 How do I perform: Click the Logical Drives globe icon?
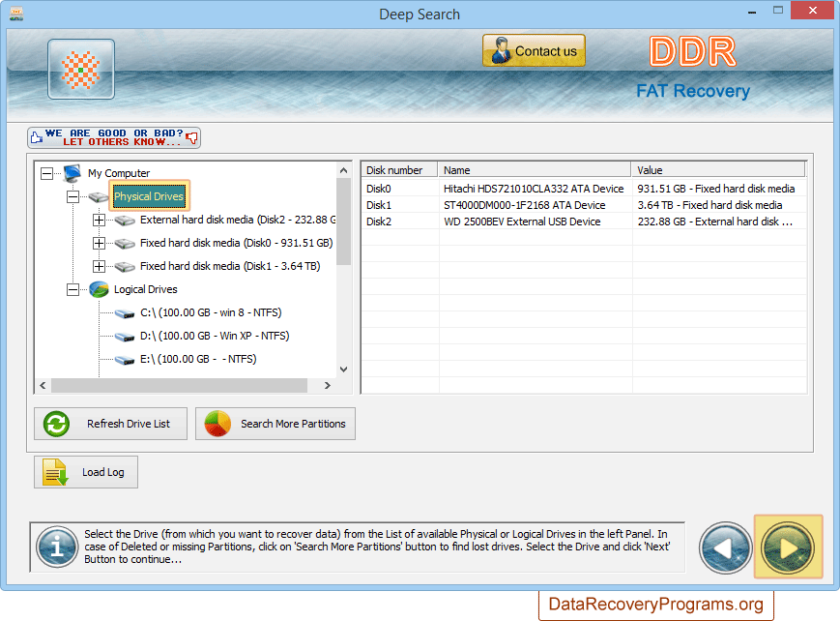(x=99, y=289)
